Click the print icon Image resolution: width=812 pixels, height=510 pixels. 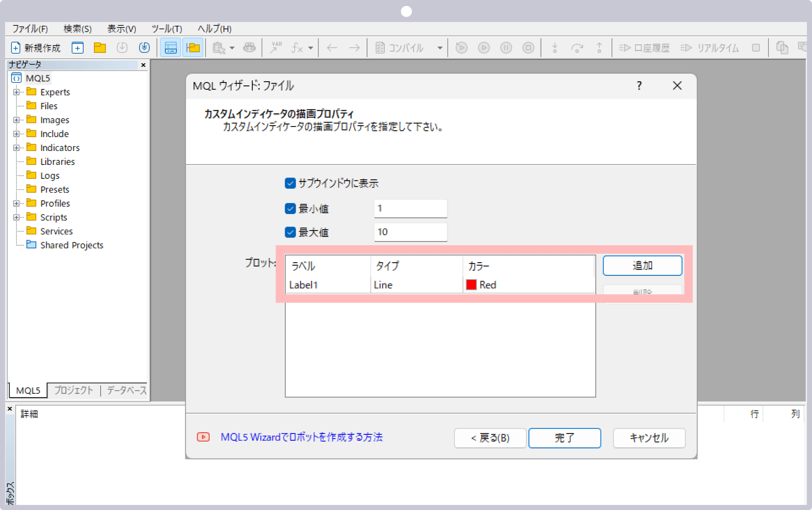(250, 48)
